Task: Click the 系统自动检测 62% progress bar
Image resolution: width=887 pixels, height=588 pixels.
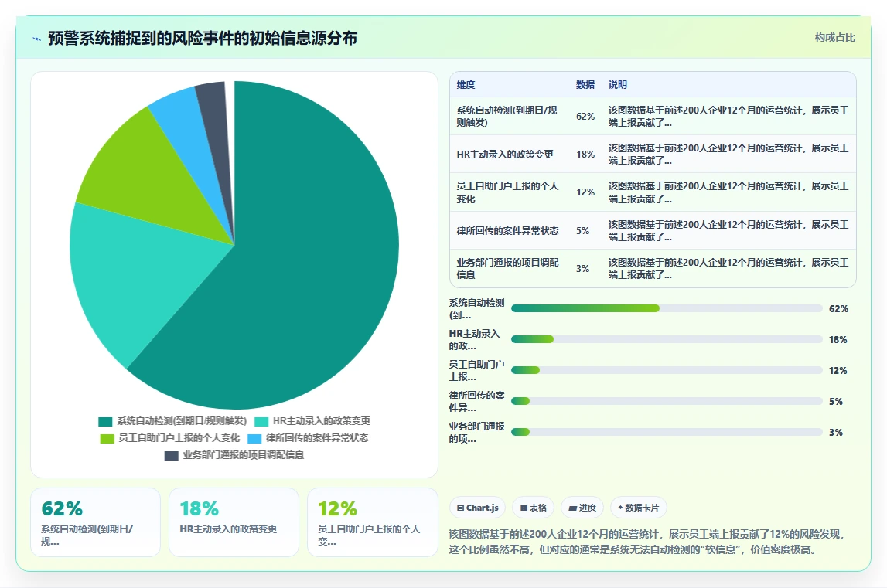Action: pyautogui.click(x=667, y=308)
